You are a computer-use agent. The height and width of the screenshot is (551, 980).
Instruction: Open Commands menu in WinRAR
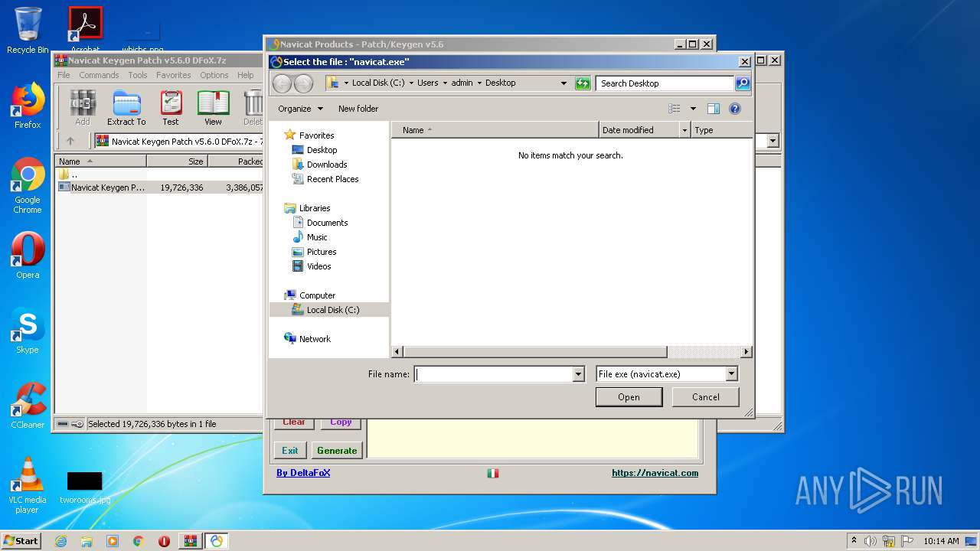coord(99,75)
